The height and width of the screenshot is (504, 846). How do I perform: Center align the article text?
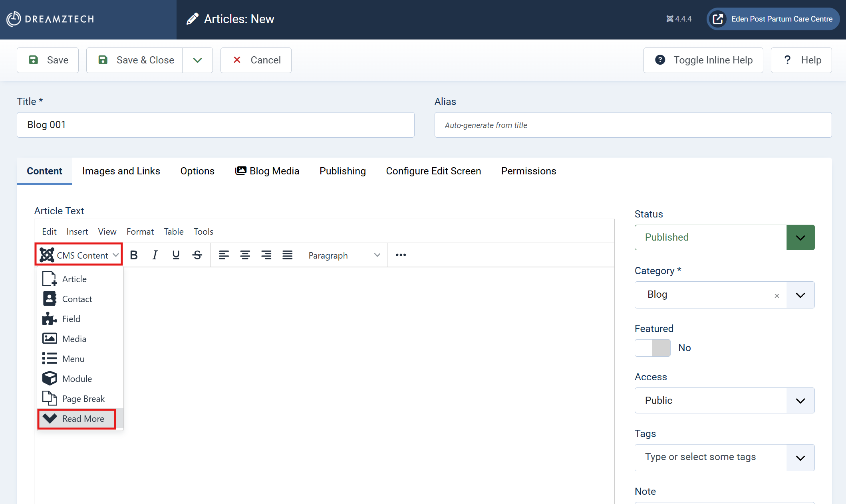[245, 255]
